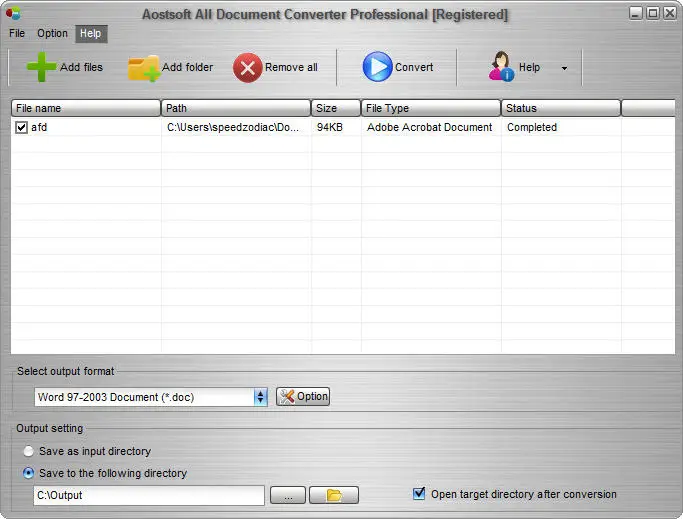This screenshot has height=519, width=683.
Task: Click the green plus Add files icon
Action: 41,67
